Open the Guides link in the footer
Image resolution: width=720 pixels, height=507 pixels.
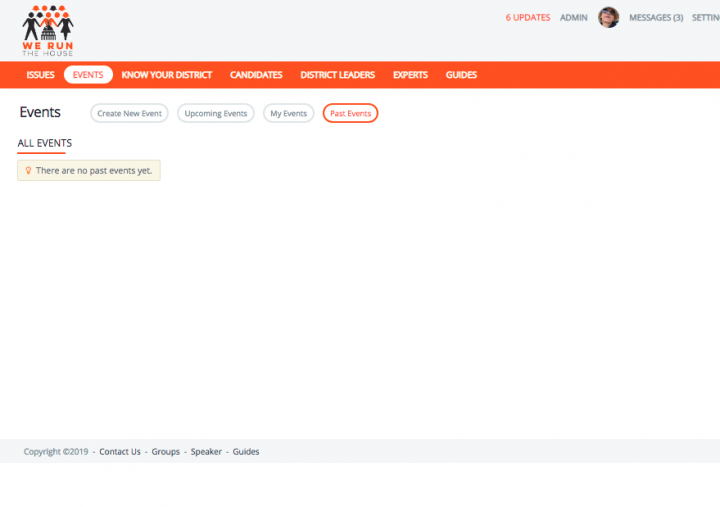tap(246, 452)
